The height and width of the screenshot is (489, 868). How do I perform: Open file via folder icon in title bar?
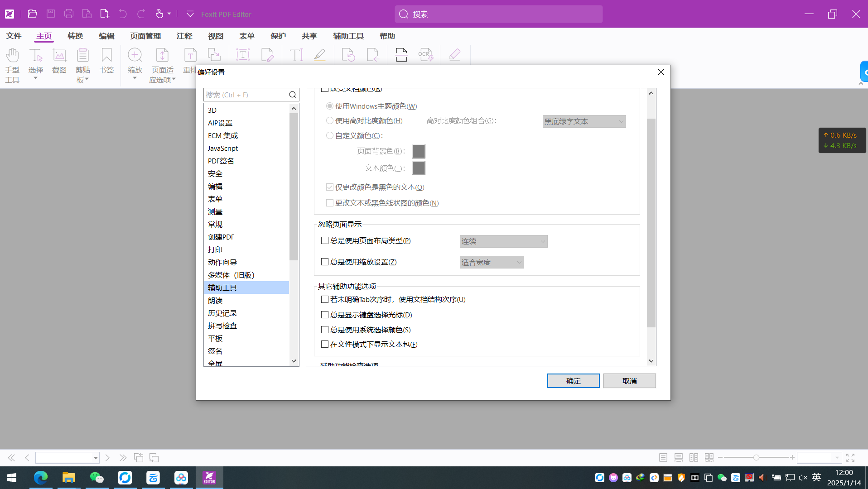tap(32, 14)
